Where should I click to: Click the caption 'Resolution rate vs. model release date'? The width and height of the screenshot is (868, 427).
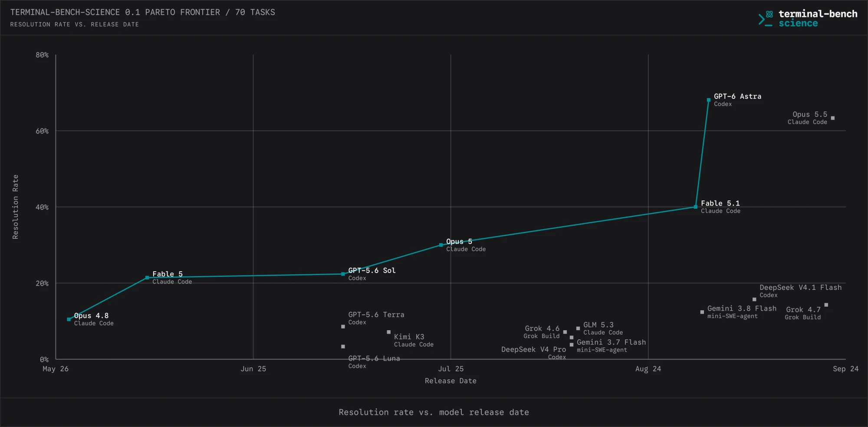(x=434, y=412)
